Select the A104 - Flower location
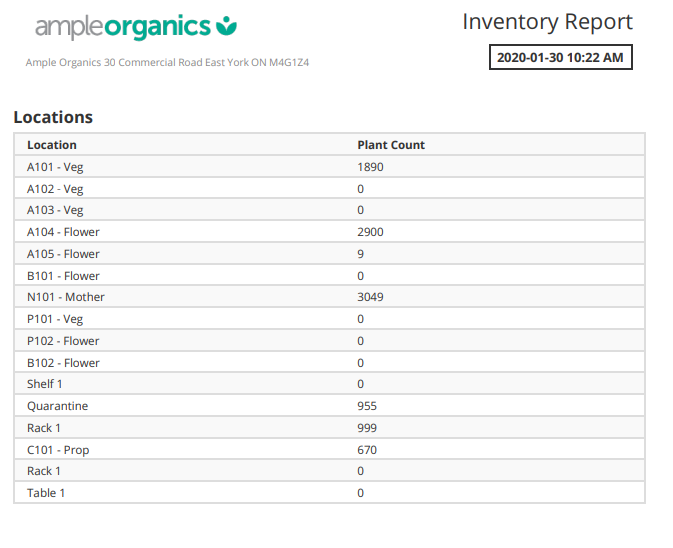This screenshot has height=548, width=673. coord(63,232)
